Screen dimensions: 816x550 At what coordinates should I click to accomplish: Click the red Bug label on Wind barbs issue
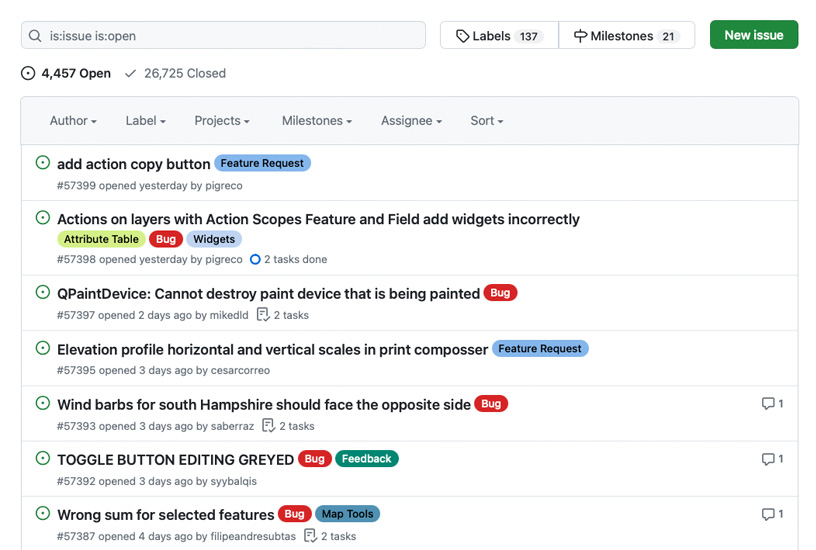click(x=491, y=404)
